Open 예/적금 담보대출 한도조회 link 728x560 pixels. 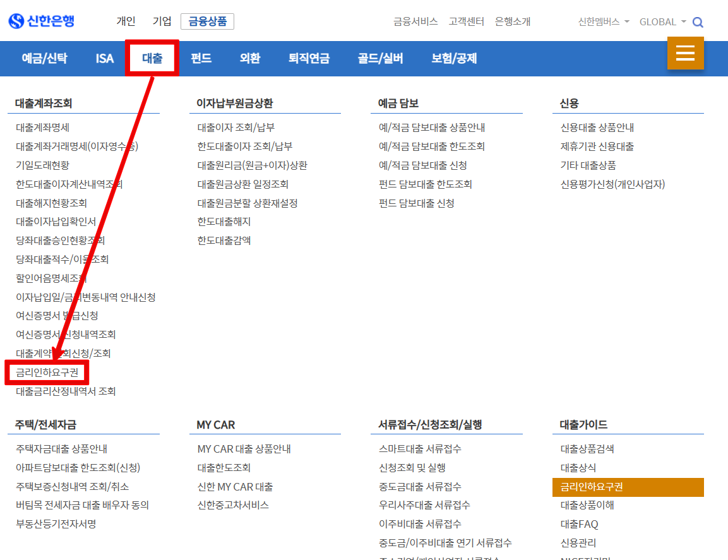click(432, 146)
